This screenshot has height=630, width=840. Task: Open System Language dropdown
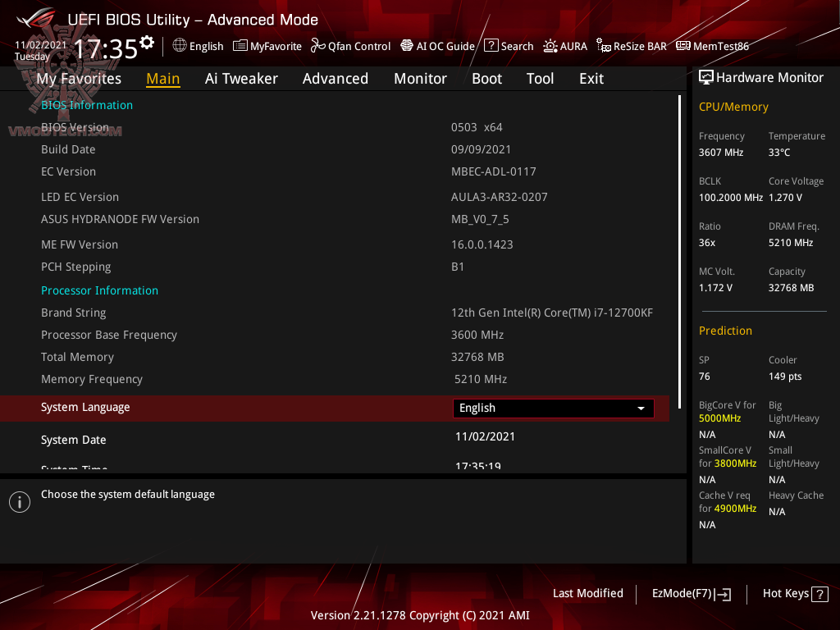(x=554, y=409)
